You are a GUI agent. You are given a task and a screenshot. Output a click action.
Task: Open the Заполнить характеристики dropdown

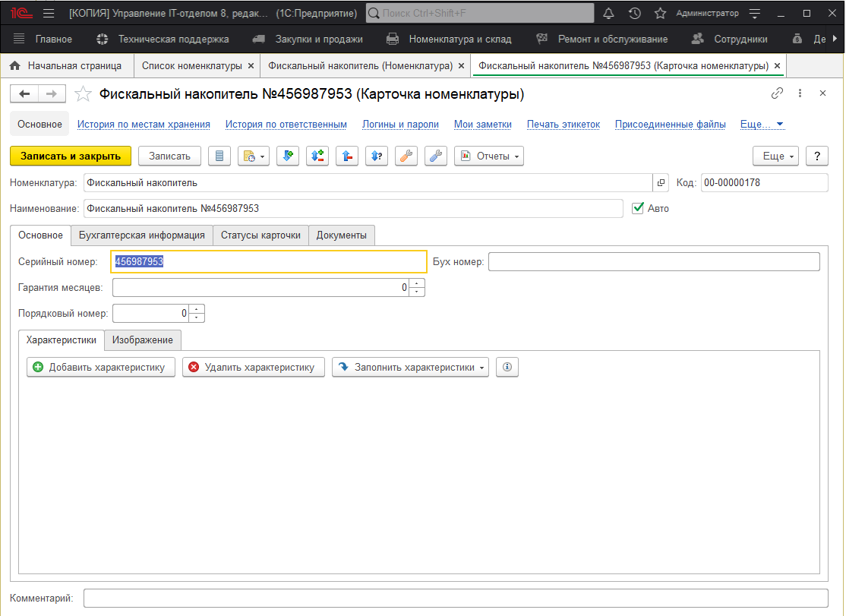click(x=410, y=368)
